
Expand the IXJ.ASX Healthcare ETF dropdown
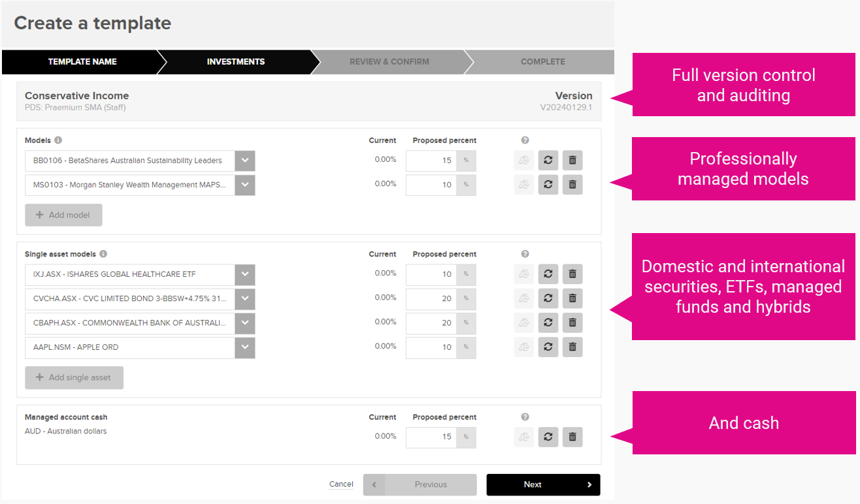[x=244, y=275]
